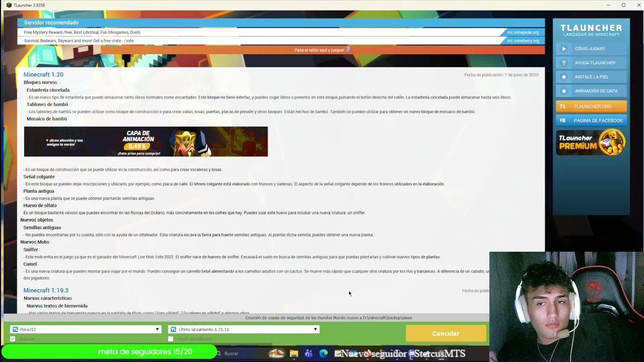Open the TLauncher Premium banner
This screenshot has width=644, height=362.
coord(591,142)
